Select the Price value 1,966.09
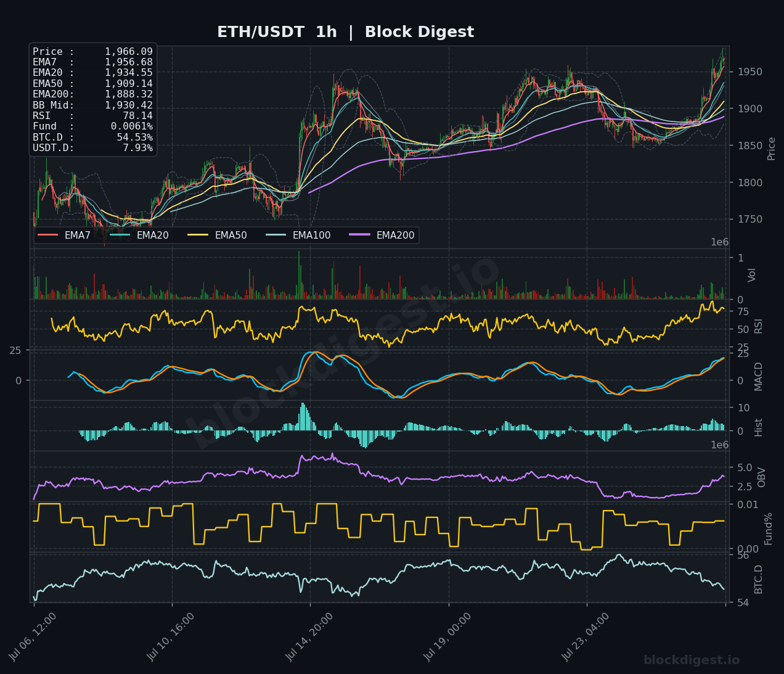The image size is (784, 674). pos(128,52)
